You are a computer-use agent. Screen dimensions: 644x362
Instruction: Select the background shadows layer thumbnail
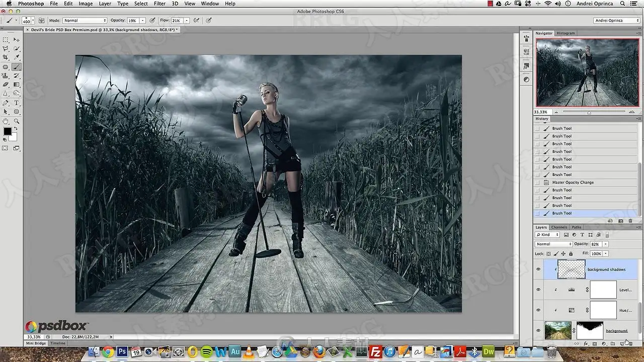(572, 269)
